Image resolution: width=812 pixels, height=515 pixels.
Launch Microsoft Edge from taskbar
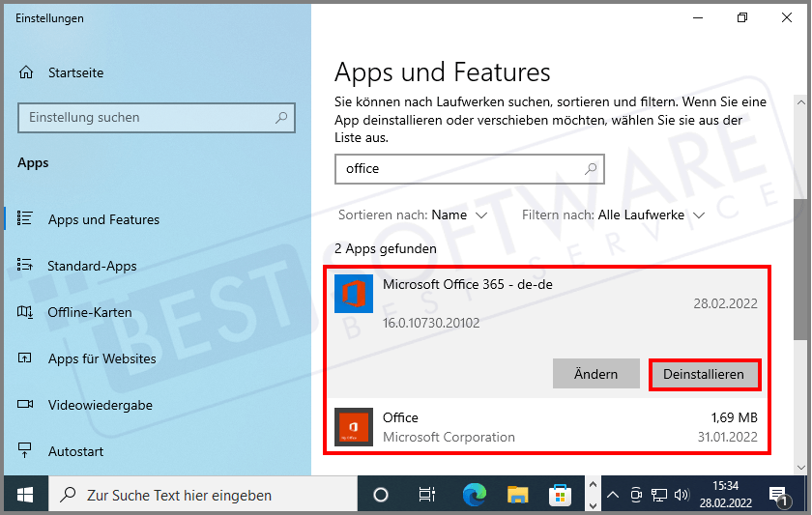474,495
